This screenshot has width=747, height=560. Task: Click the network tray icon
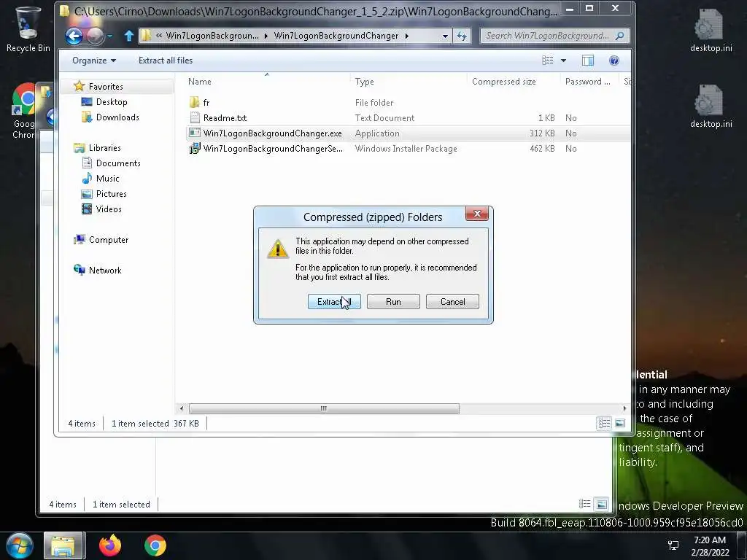pyautogui.click(x=673, y=545)
